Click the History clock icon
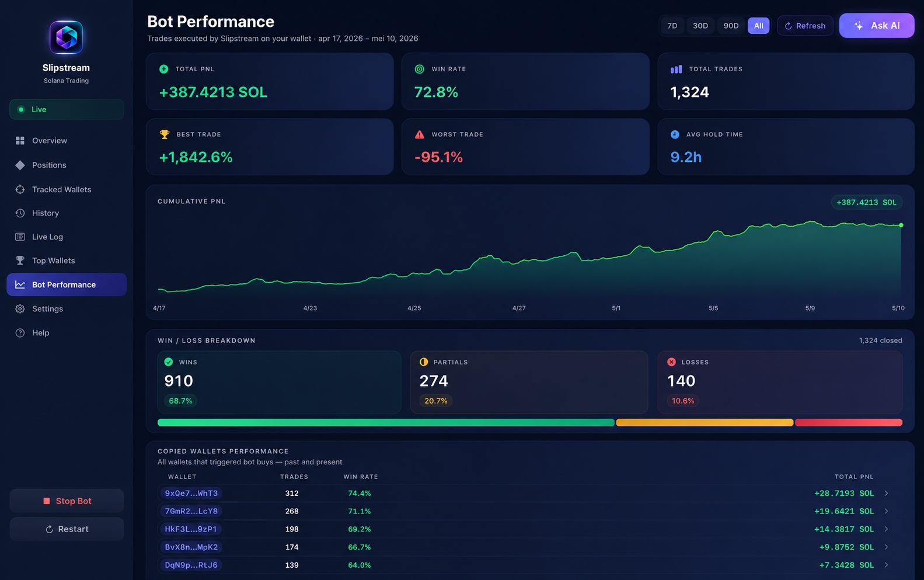This screenshot has width=924, height=580. click(20, 213)
